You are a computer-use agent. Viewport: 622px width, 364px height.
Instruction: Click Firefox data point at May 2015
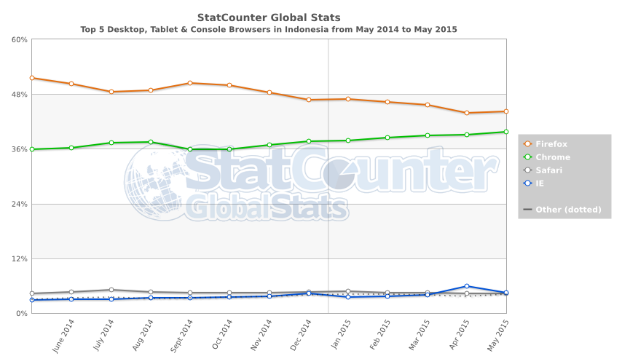[505, 111]
